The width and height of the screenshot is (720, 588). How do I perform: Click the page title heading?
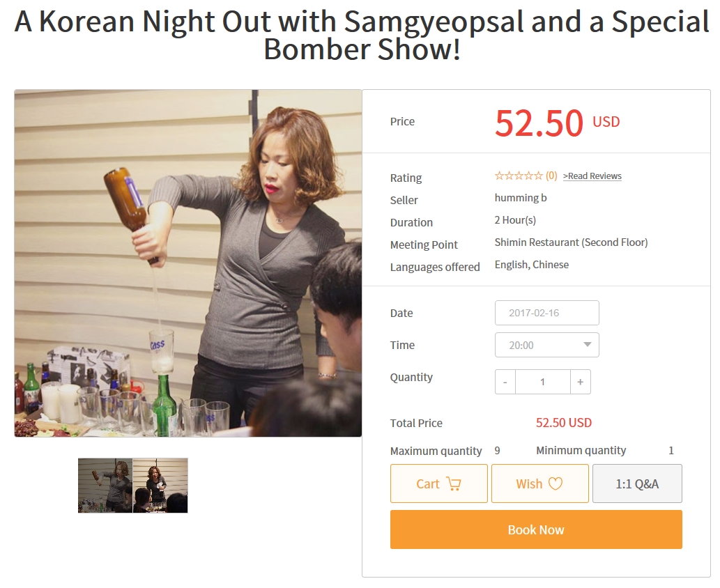[362, 36]
